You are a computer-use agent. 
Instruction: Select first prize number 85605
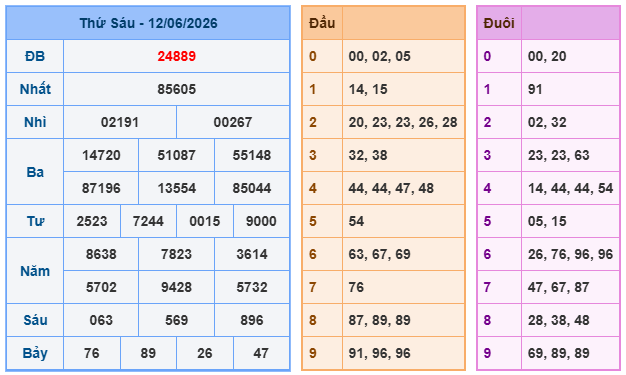tap(176, 89)
